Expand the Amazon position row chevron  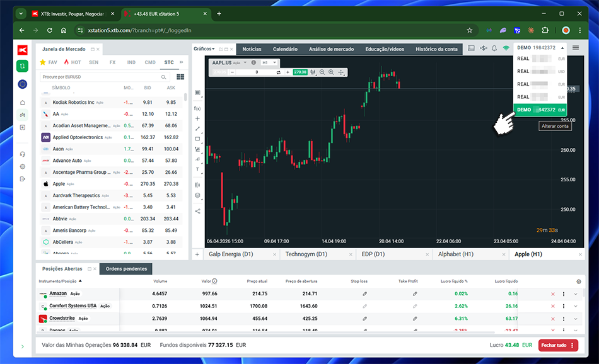576,294
